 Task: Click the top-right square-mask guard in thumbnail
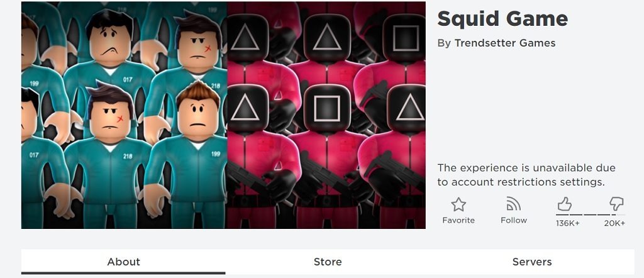point(406,38)
